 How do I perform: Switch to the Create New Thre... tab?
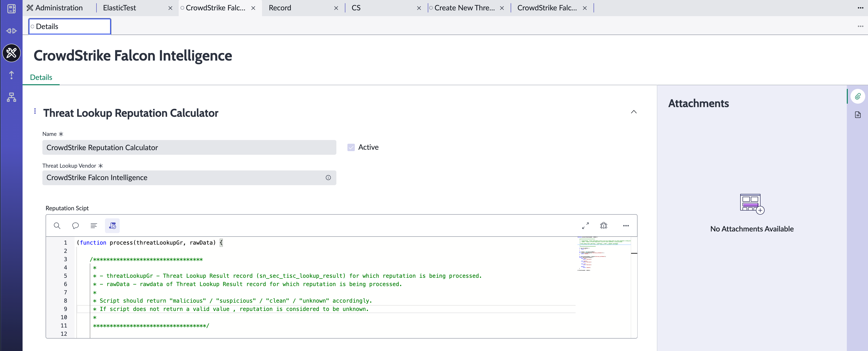tap(464, 8)
